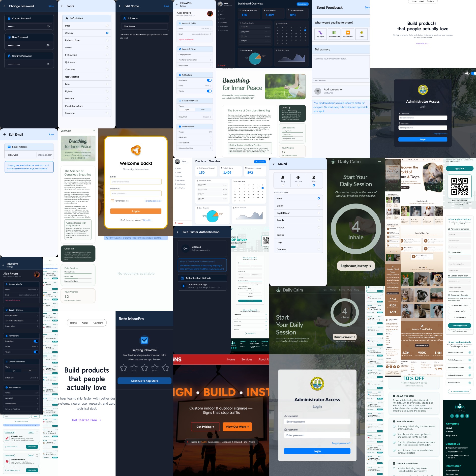Click the Authenticator App icon
The image size is (476, 476).
(x=183, y=286)
